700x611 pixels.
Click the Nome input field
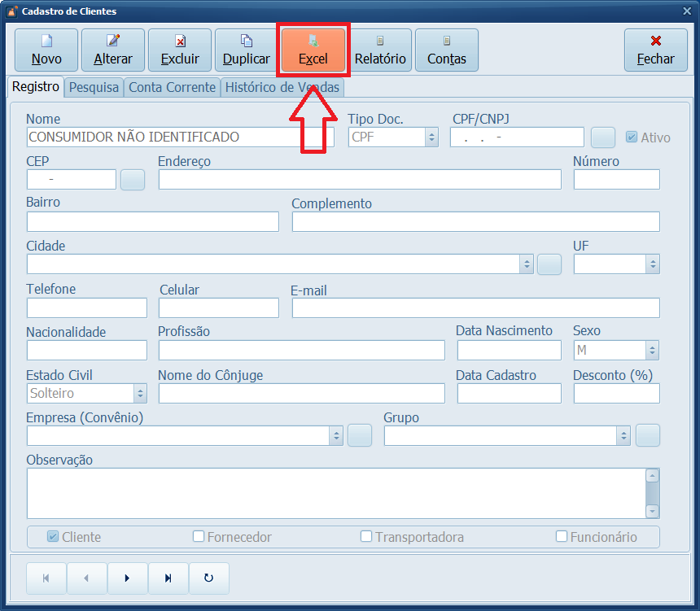pyautogui.click(x=181, y=137)
